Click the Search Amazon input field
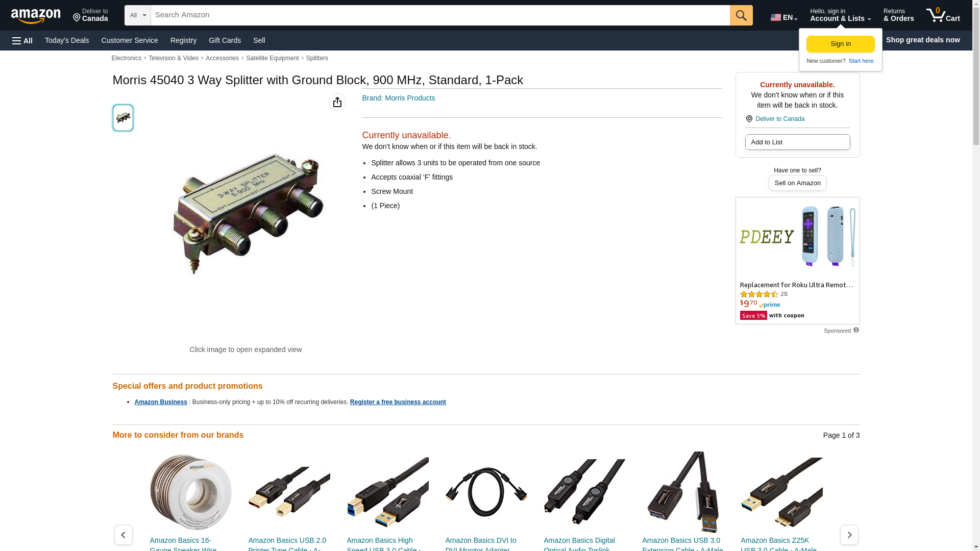This screenshot has width=980, height=551. point(440,15)
